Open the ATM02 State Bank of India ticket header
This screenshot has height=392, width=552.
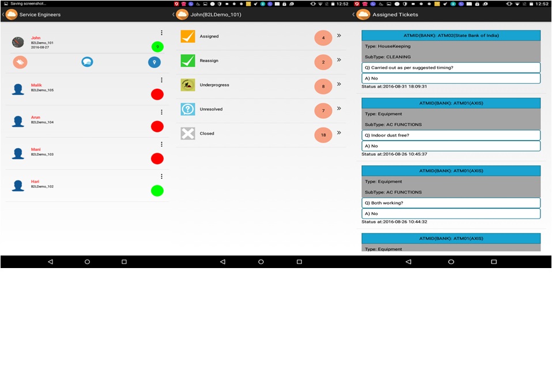(451, 36)
